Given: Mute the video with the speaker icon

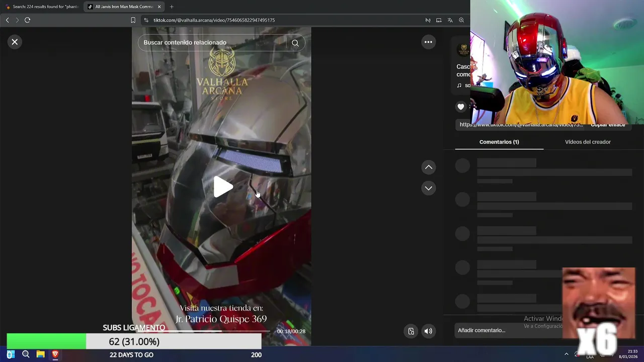Looking at the screenshot, I should pos(428,331).
